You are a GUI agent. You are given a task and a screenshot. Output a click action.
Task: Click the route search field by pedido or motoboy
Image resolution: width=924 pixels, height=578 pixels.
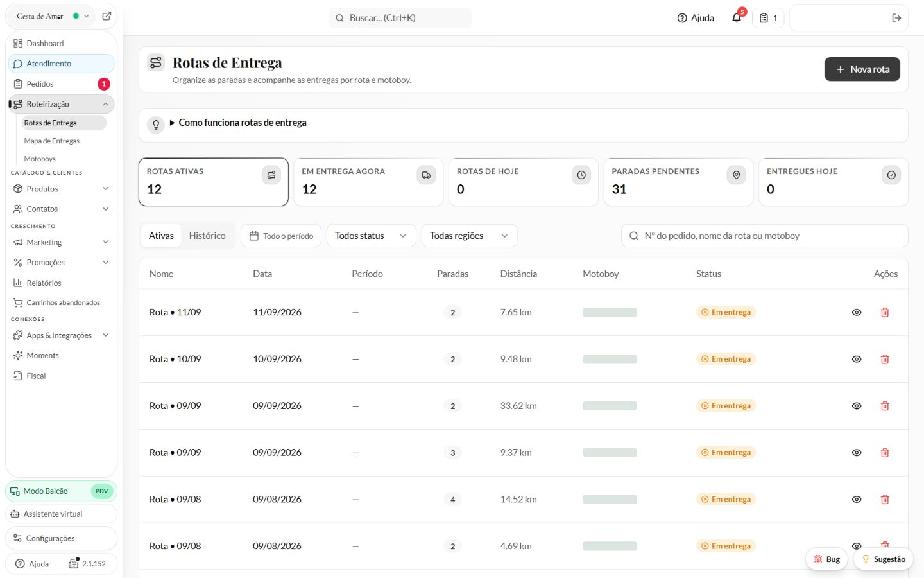click(764, 236)
